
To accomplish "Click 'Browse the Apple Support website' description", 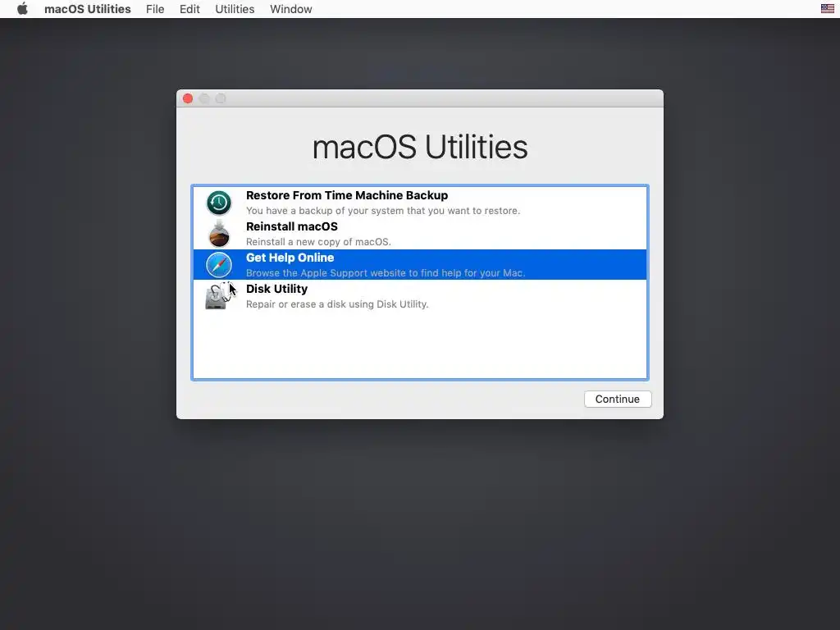I will coord(386,272).
